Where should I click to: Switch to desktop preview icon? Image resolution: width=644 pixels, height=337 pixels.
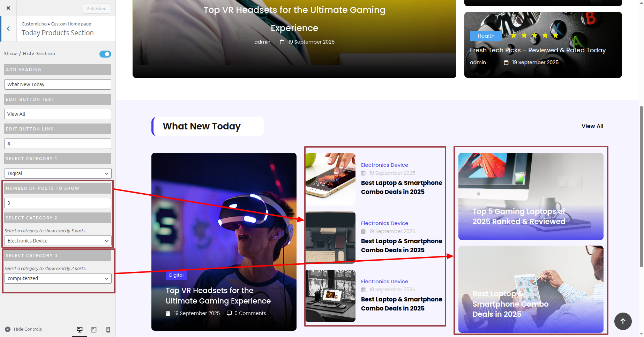coord(80,329)
